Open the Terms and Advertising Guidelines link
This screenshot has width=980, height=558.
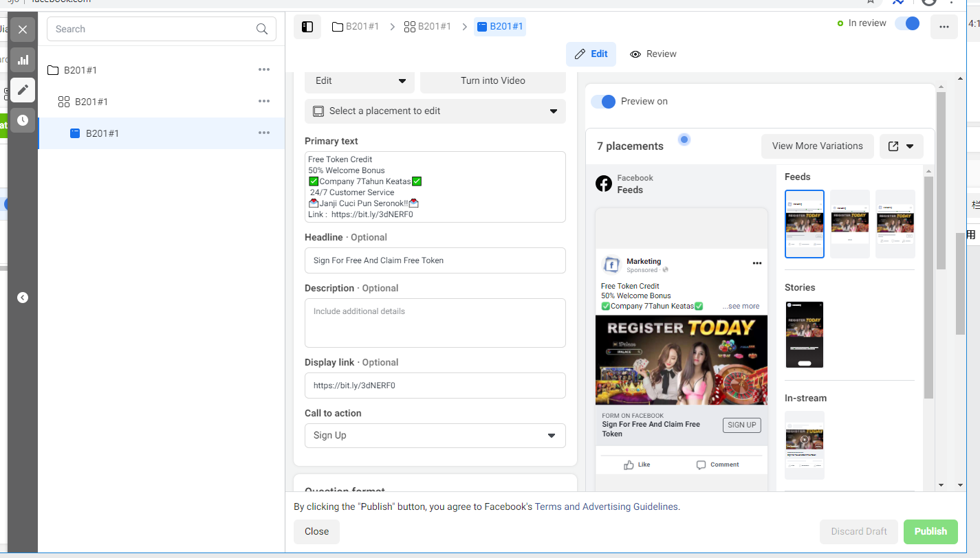coord(606,506)
